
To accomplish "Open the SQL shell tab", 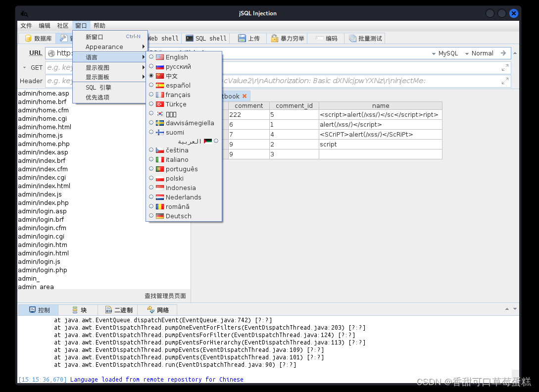I will (206, 38).
